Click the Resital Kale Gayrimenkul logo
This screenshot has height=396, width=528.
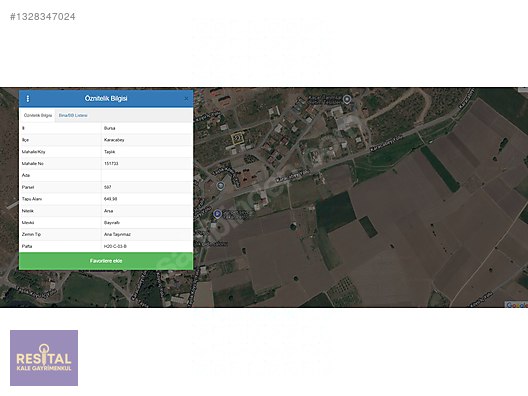(44, 358)
